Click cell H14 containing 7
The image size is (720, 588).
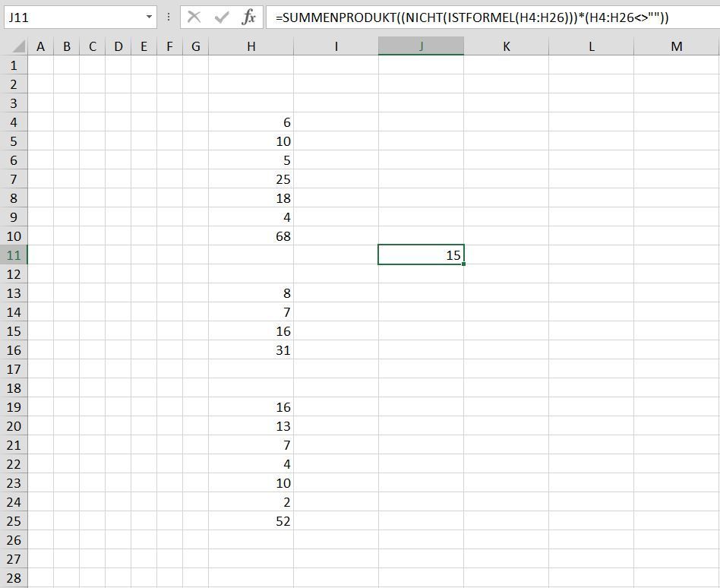[251, 312]
